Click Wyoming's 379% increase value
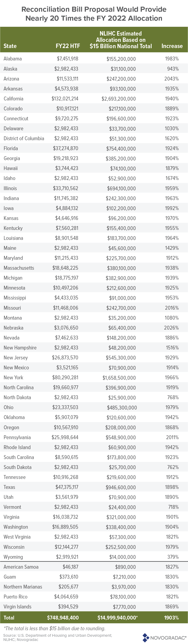 (x=173, y=557)
